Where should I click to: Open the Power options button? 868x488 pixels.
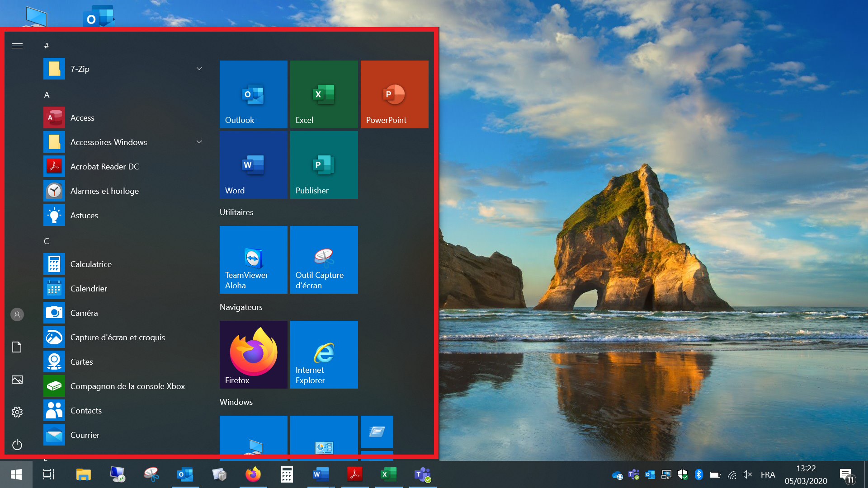click(17, 445)
